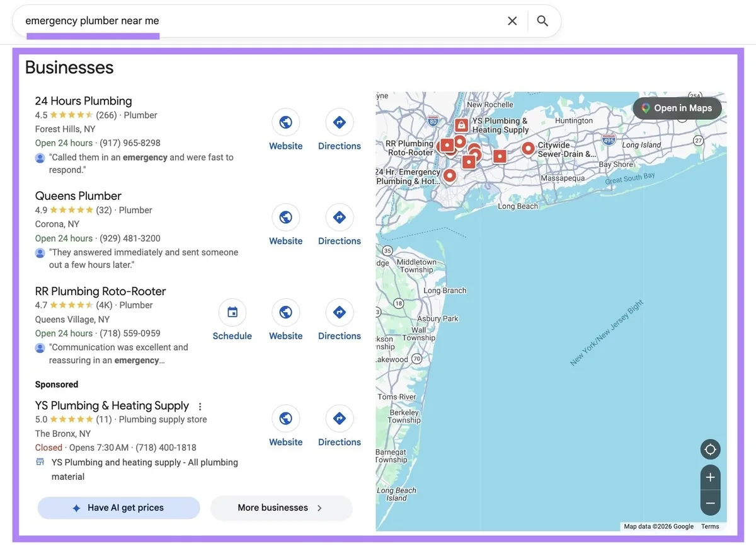
Task: Click Long Branch label on the map
Action: click(x=445, y=291)
